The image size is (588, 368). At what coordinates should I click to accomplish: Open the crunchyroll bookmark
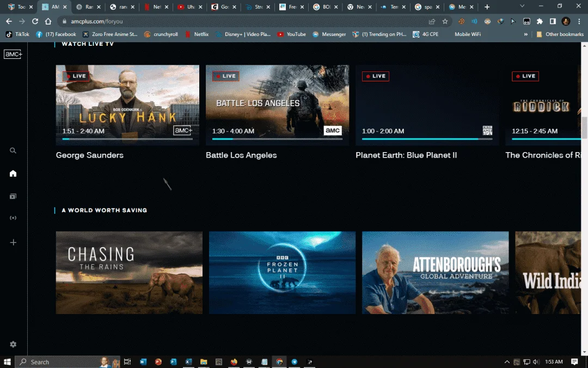click(161, 34)
